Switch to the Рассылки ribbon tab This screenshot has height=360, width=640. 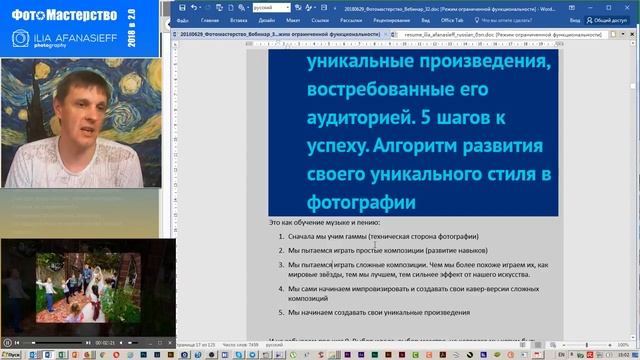[x=351, y=20]
